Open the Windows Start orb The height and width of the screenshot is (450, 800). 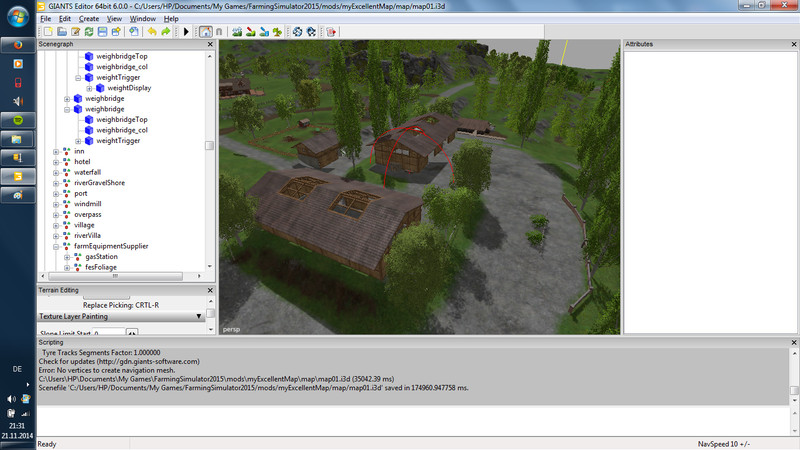click(x=18, y=17)
